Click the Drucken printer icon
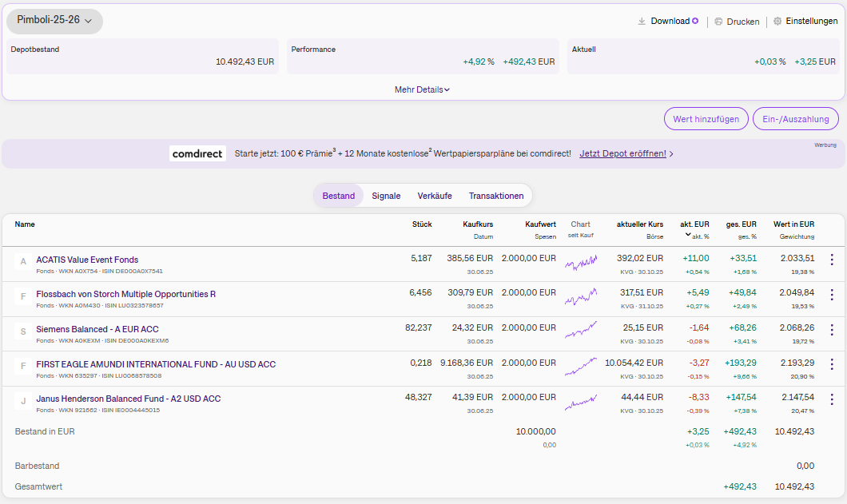This screenshot has width=847, height=504. pos(718,22)
